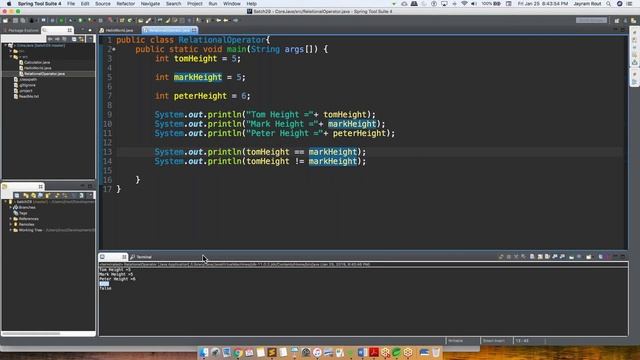Collapse All in Package Explorer toolbar

click(x=74, y=39)
